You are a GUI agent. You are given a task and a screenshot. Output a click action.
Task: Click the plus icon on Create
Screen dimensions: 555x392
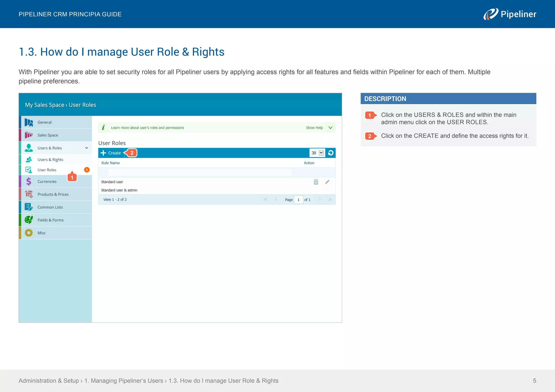point(103,153)
